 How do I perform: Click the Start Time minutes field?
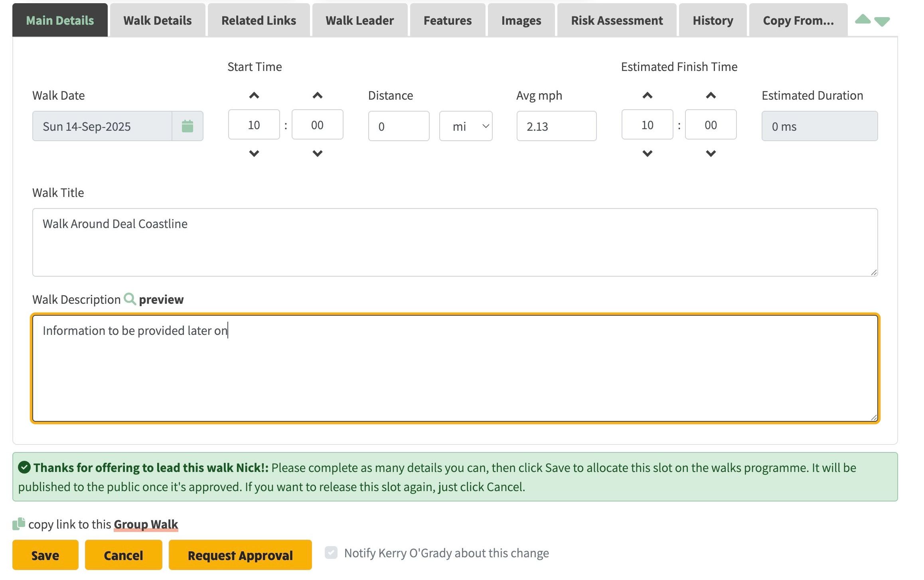pyautogui.click(x=318, y=124)
